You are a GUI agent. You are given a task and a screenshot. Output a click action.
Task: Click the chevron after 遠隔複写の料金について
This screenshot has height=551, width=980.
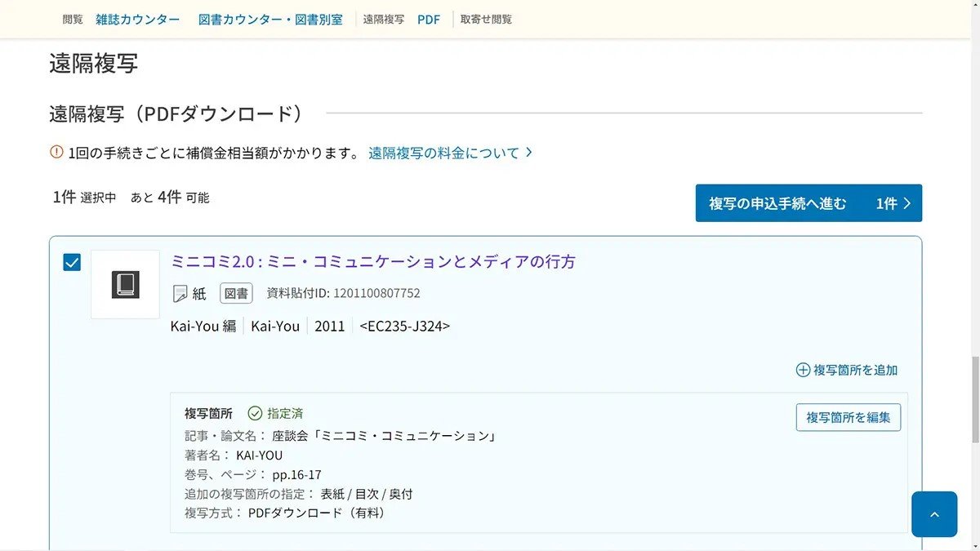(529, 153)
